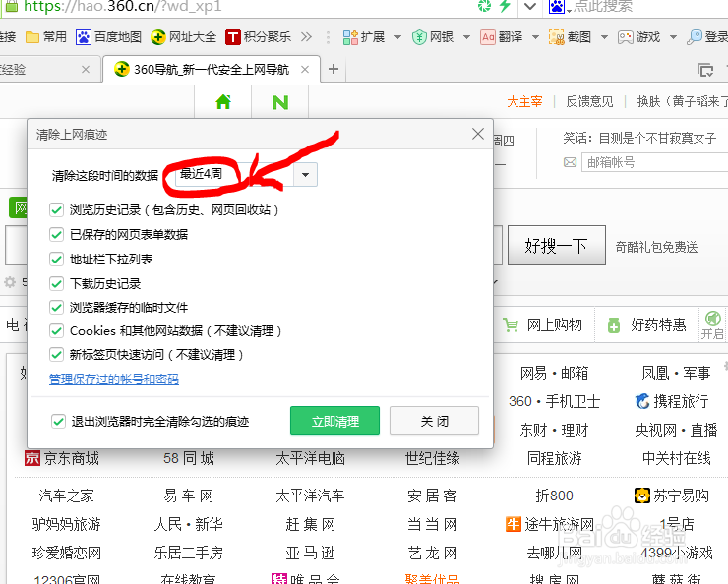Open the 大主宰 link
Image resolution: width=728 pixels, height=584 pixels.
[524, 101]
